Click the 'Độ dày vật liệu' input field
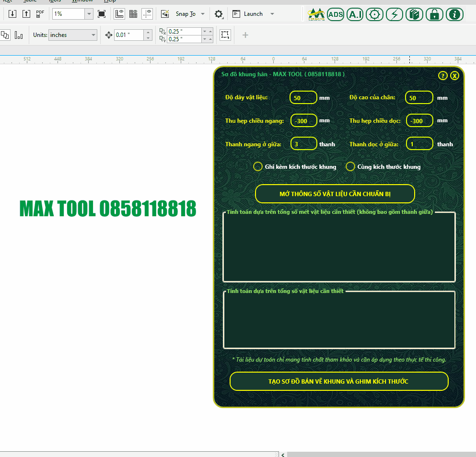The width and height of the screenshot is (476, 457). click(303, 98)
